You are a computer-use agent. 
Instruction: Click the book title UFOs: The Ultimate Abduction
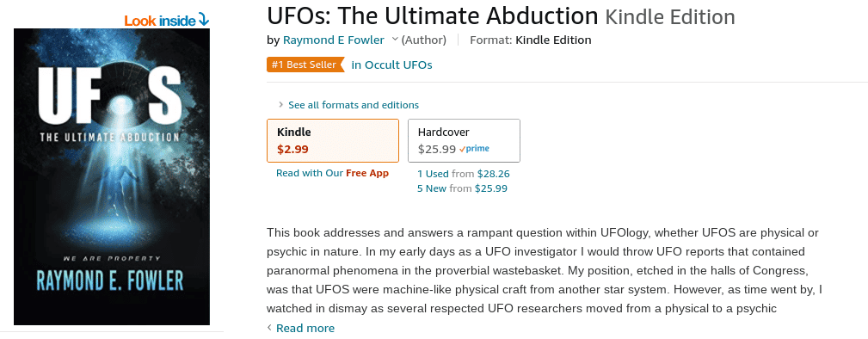click(x=433, y=16)
